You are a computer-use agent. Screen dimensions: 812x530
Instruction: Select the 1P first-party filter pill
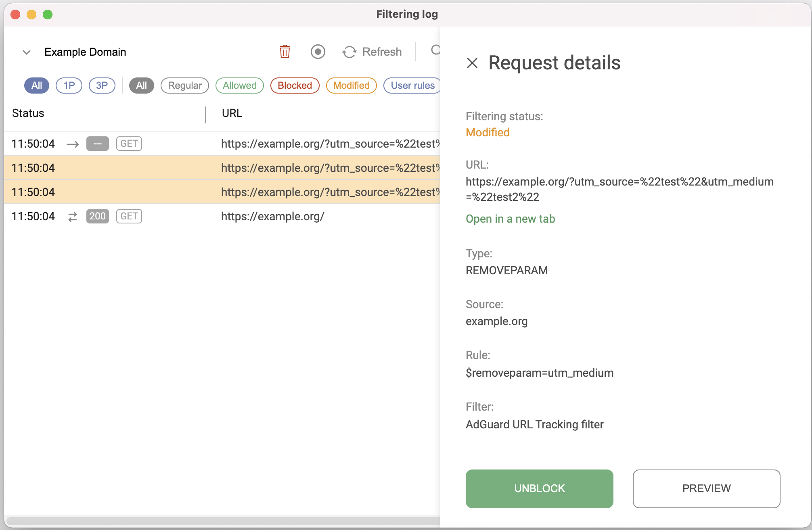[69, 85]
